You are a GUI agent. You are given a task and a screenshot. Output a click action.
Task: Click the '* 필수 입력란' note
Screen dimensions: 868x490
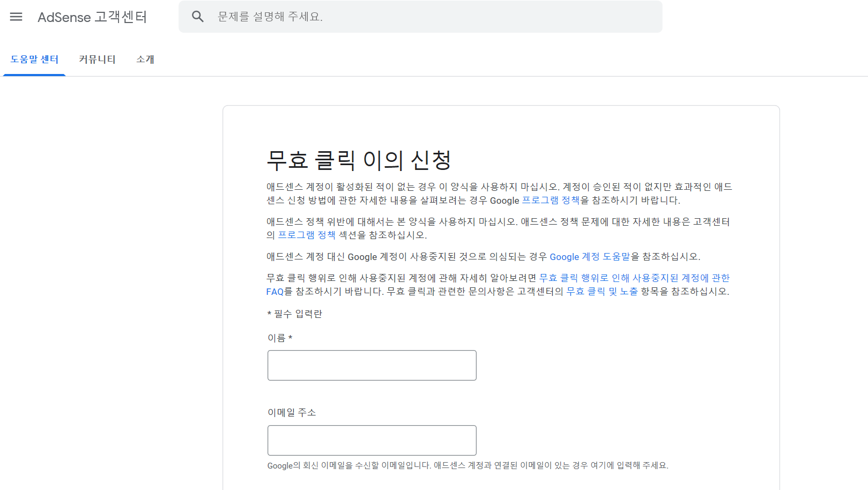pyautogui.click(x=294, y=314)
